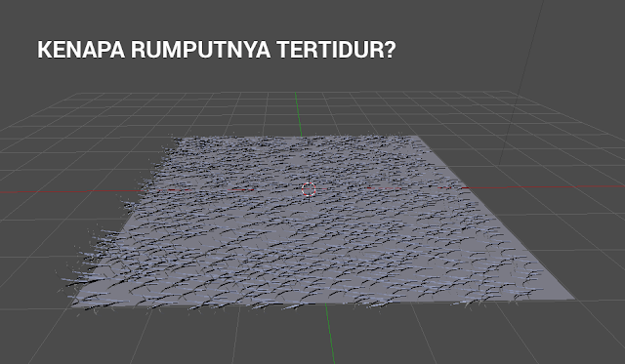Image resolution: width=625 pixels, height=364 pixels.
Task: Select the plane's far right corner
Action: point(418,137)
